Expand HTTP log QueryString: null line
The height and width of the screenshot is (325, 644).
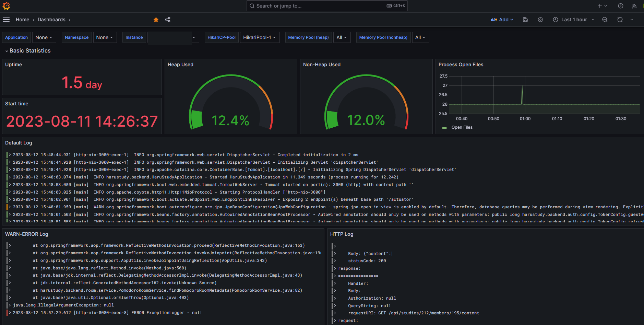(335, 306)
